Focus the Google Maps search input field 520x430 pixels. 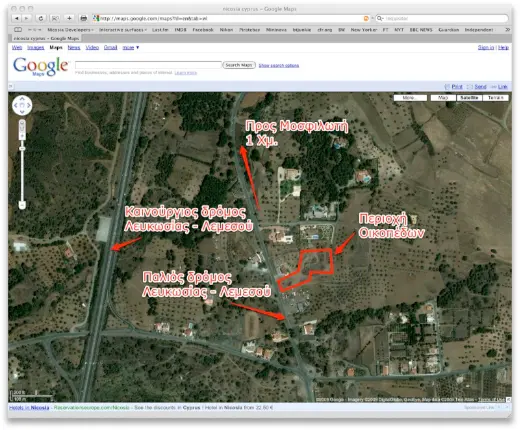point(148,65)
